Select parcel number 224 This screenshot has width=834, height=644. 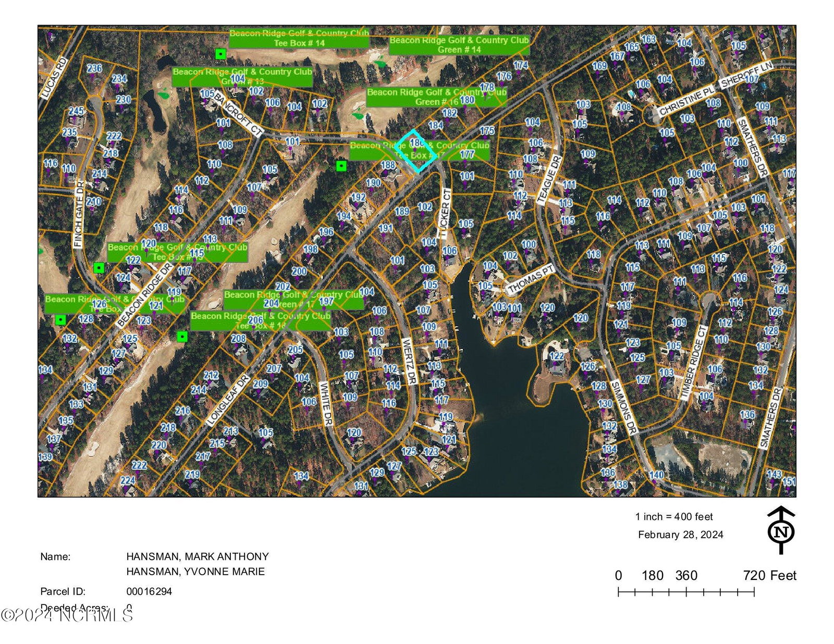click(x=128, y=480)
